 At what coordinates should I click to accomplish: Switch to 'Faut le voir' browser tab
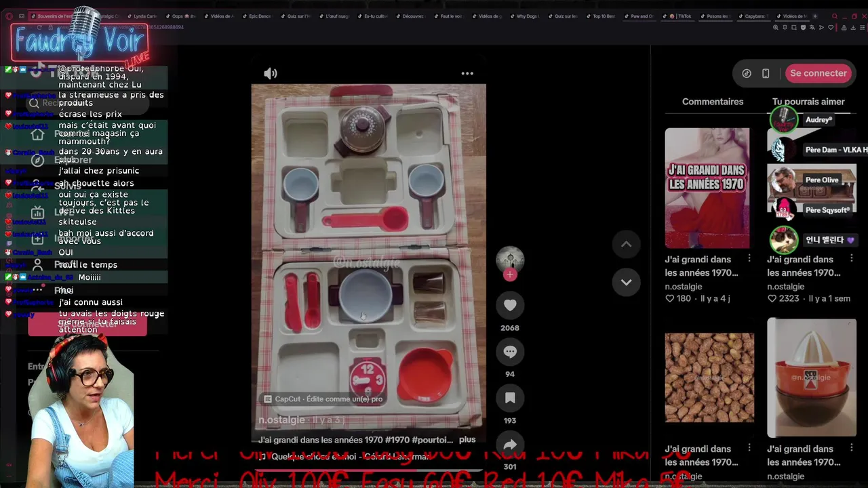click(x=451, y=16)
